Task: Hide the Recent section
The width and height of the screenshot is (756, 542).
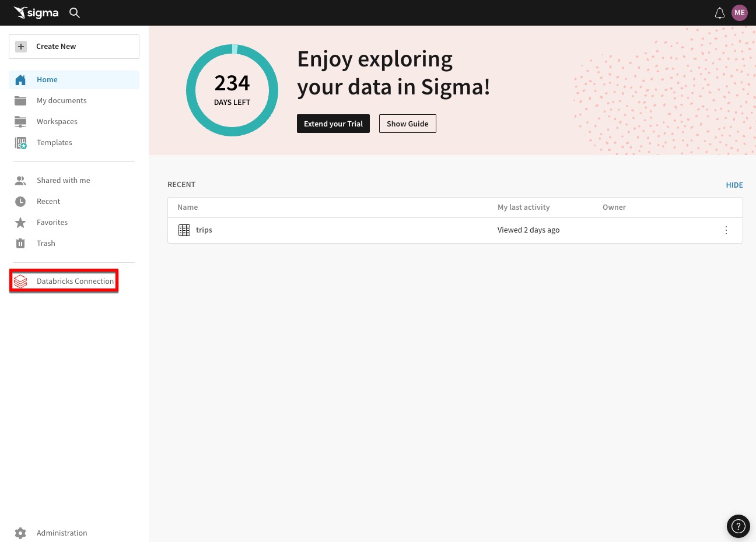Action: tap(734, 185)
